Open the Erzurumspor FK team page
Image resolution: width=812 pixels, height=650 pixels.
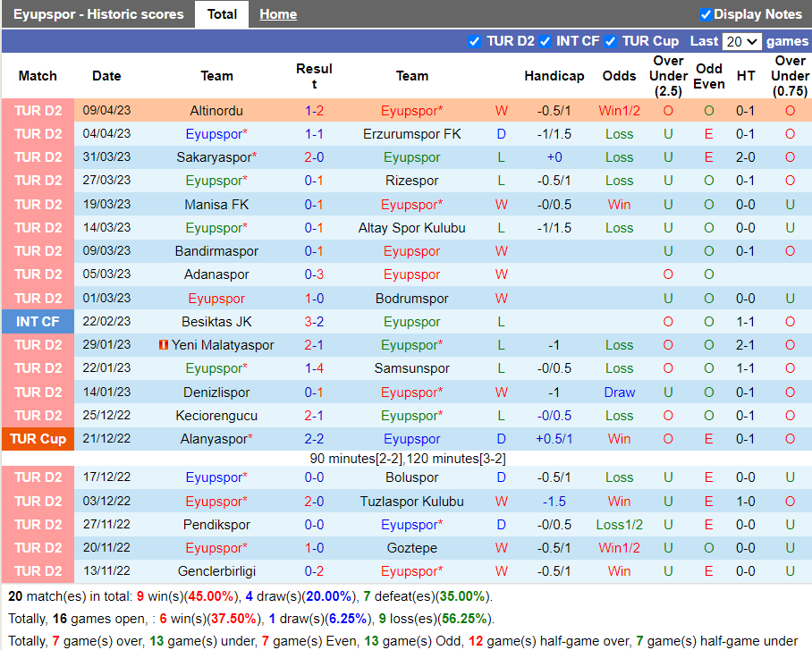(x=411, y=134)
